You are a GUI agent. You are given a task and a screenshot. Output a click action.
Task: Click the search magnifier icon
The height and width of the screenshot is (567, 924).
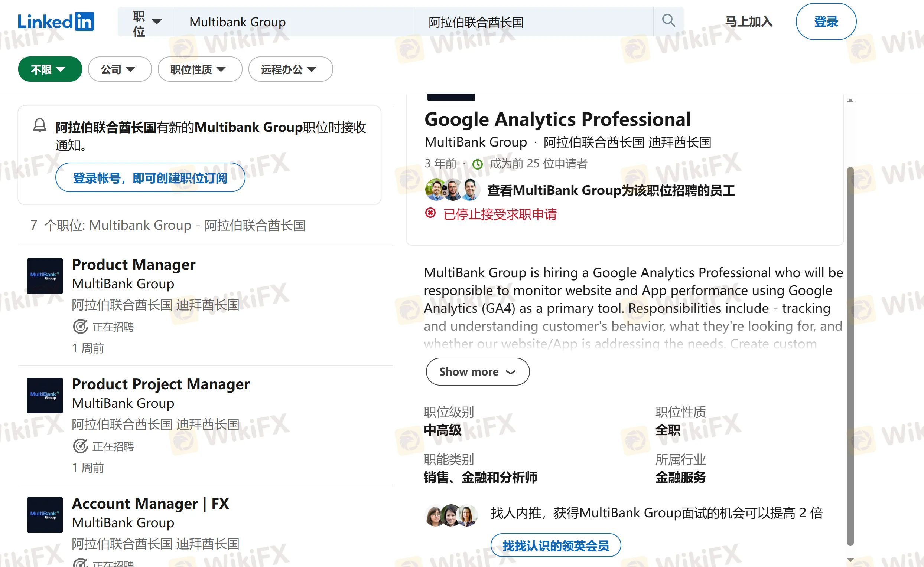tap(668, 21)
